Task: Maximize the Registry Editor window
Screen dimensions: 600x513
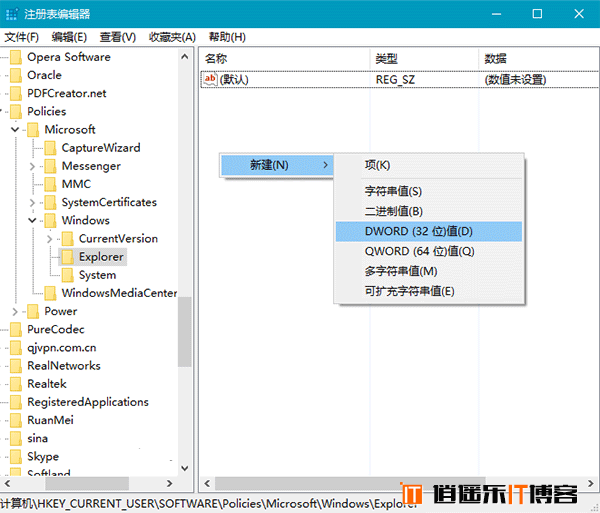Action: (x=537, y=14)
